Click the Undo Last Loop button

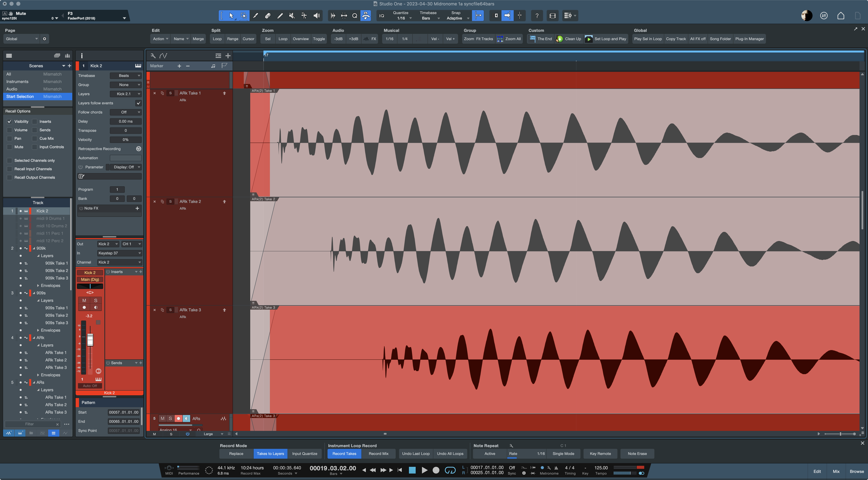tap(416, 453)
